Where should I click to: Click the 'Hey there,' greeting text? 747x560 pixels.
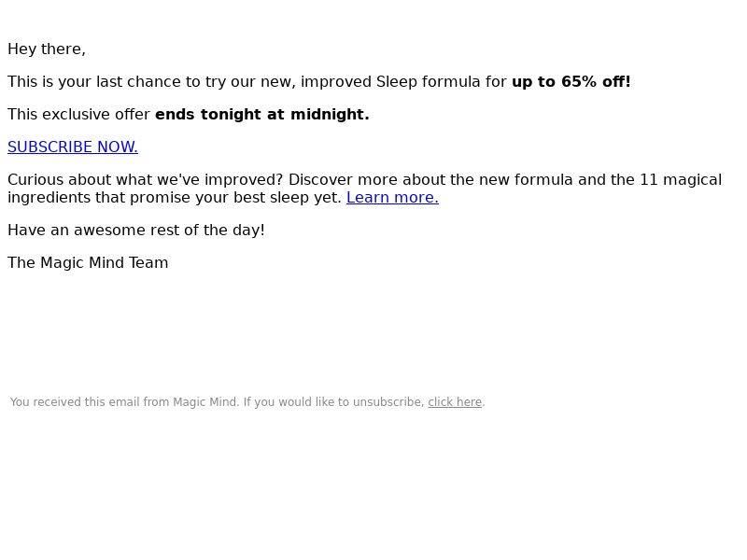[47, 49]
